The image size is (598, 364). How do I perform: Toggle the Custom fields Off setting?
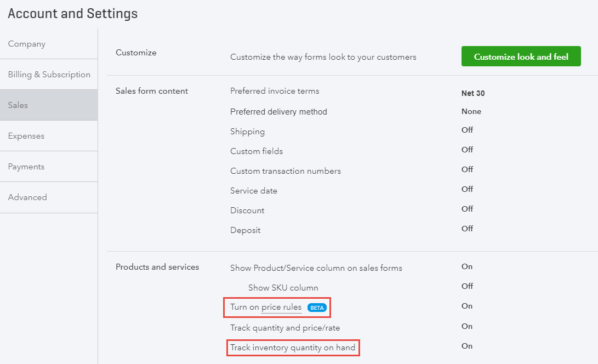click(467, 150)
